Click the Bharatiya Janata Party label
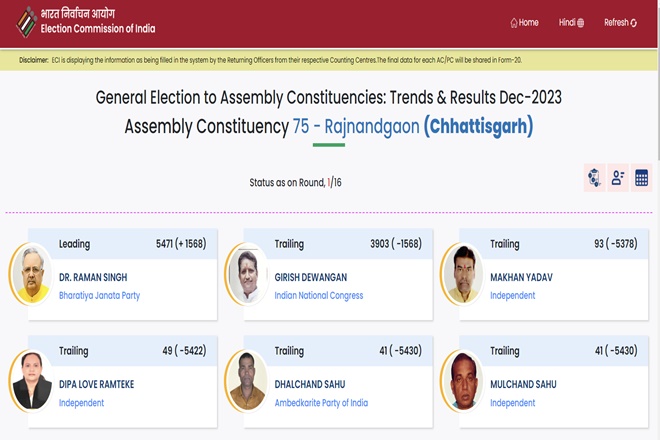 [99, 296]
